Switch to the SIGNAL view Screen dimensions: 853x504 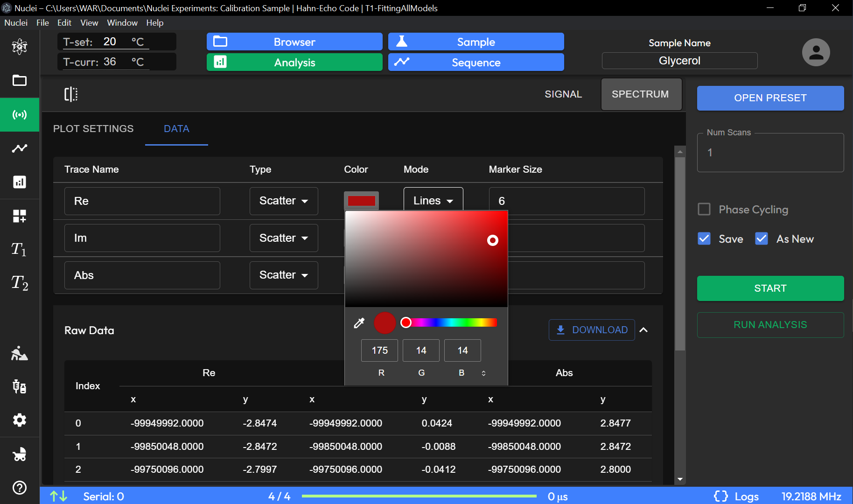563,94
